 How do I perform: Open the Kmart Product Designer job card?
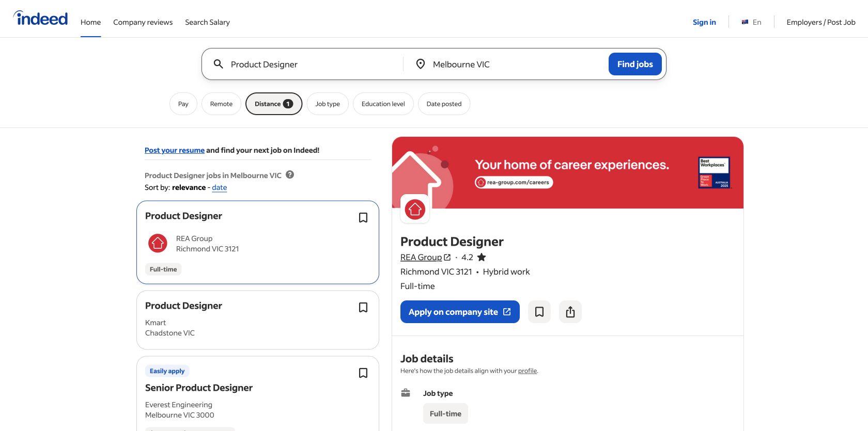pyautogui.click(x=258, y=320)
